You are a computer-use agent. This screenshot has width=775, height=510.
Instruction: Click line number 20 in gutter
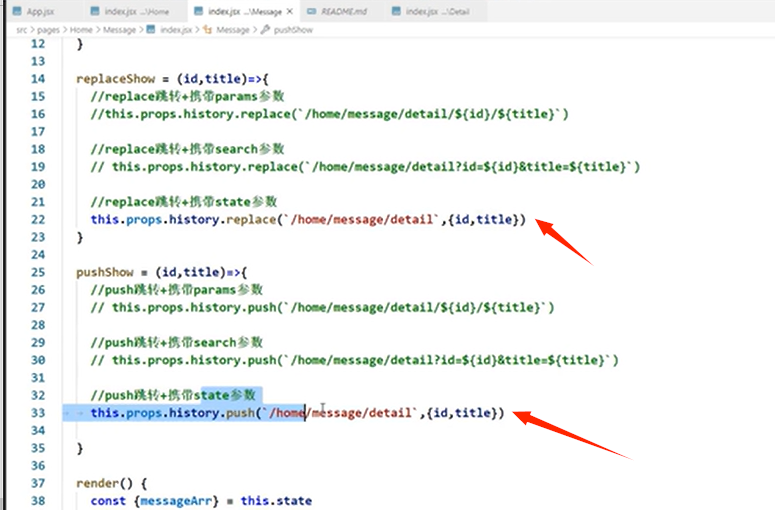click(38, 184)
